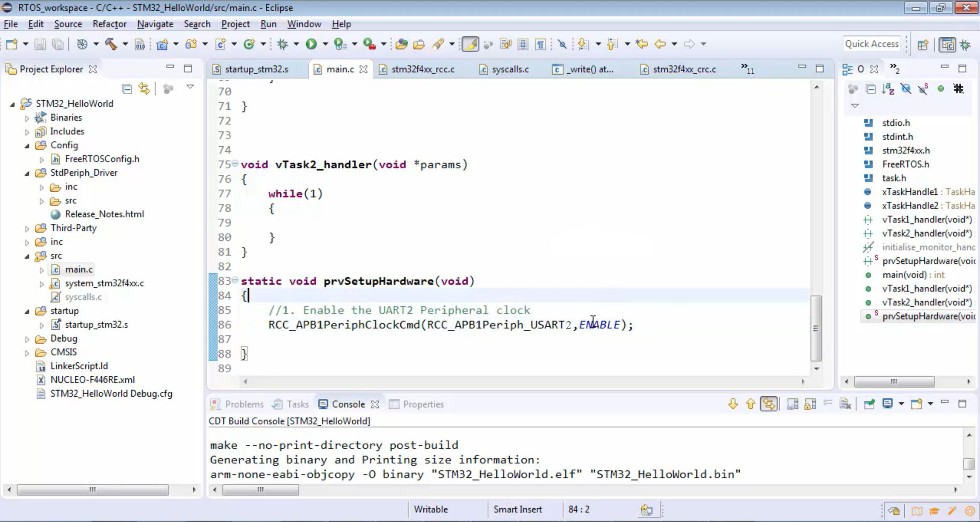Screen dimensions: 980x522
Task: Toggle Show Whitespace Characters paragraph icon
Action: (540, 44)
